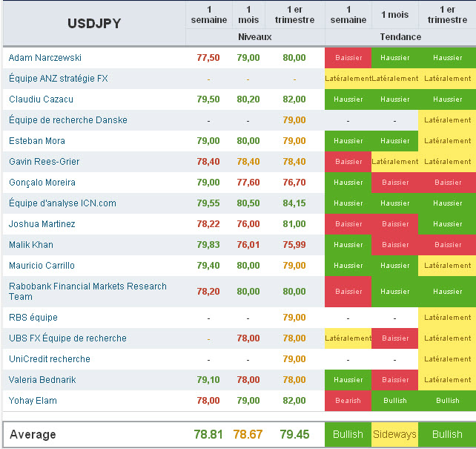The image size is (476, 449).
Task: Select Adam Narczewski's 77,50 weekly level
Action: pyautogui.click(x=208, y=58)
